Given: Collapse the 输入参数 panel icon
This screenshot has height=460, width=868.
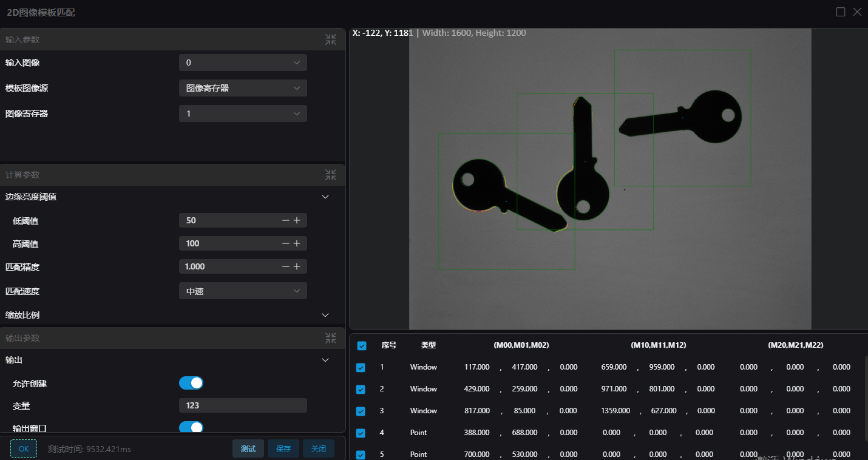Looking at the screenshot, I should click(x=331, y=39).
